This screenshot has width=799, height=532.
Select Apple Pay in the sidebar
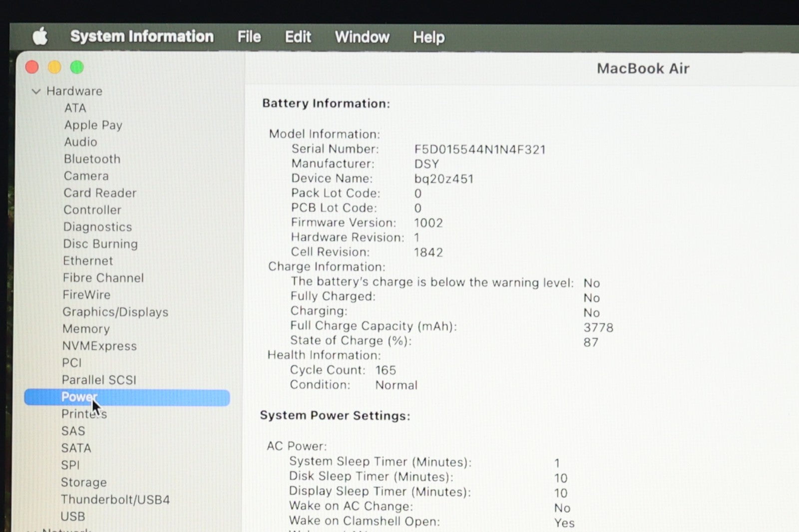click(93, 125)
